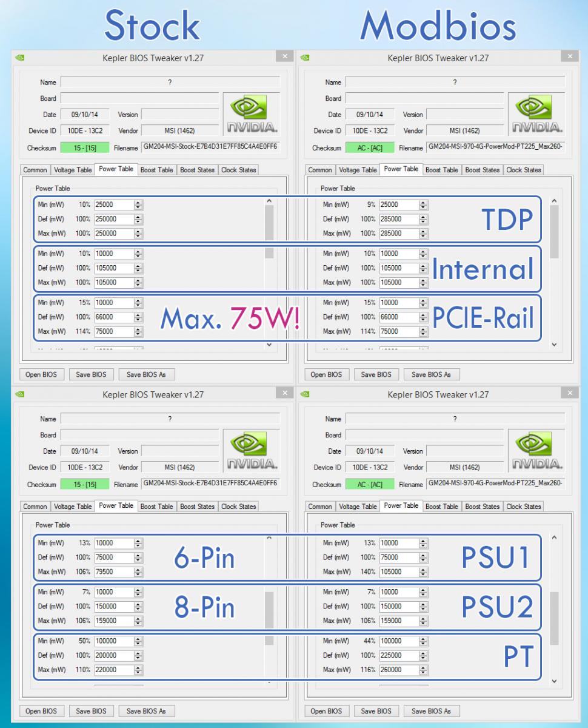Viewport: 588px width, 728px height.
Task: Click the Def 200000 field in lower Stock window
Action: (114, 655)
